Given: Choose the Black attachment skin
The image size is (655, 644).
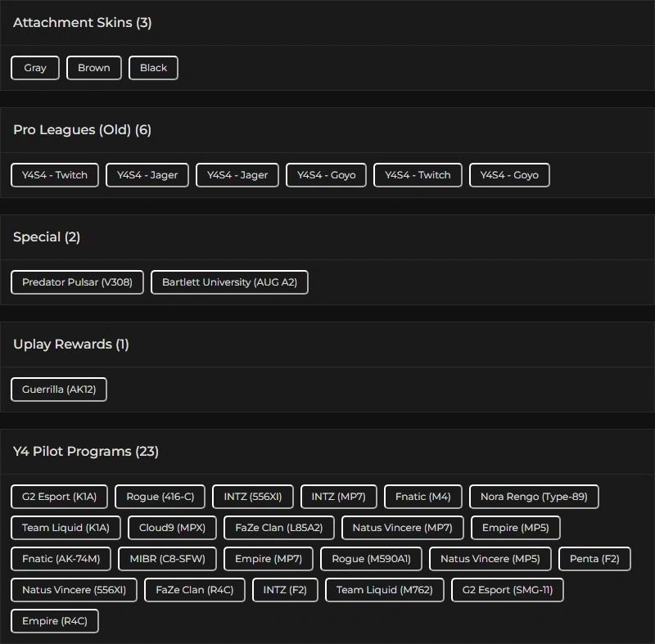Looking at the screenshot, I should coord(153,68).
